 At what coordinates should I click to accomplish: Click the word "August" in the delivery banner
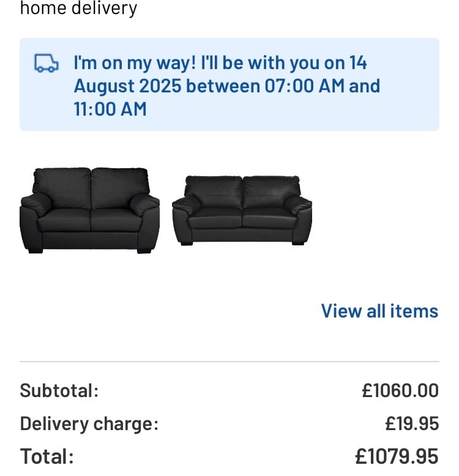click(104, 86)
